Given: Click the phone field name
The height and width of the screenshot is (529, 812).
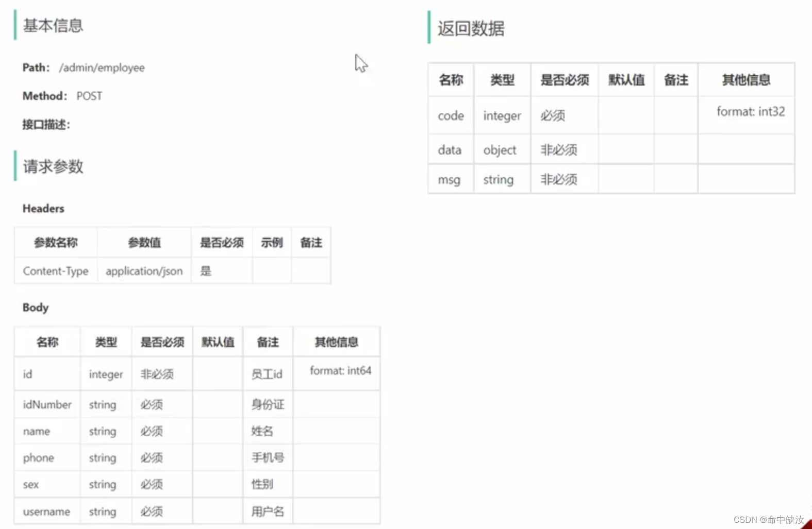Looking at the screenshot, I should coord(38,458).
